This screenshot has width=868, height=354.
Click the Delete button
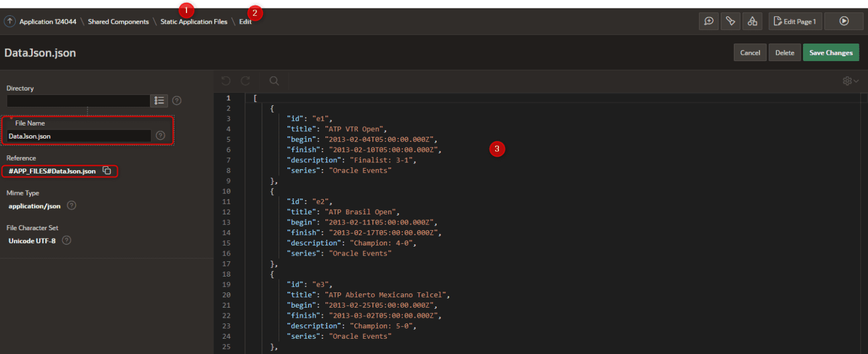784,52
